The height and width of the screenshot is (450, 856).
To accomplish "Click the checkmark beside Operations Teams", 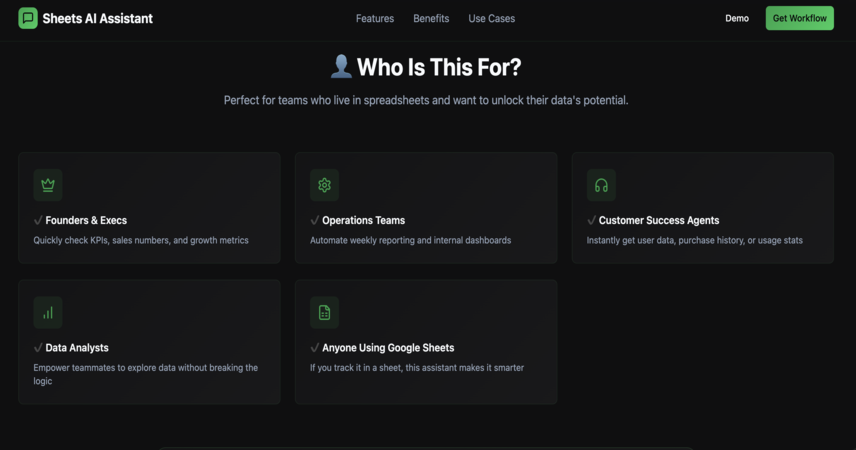I will [x=315, y=220].
